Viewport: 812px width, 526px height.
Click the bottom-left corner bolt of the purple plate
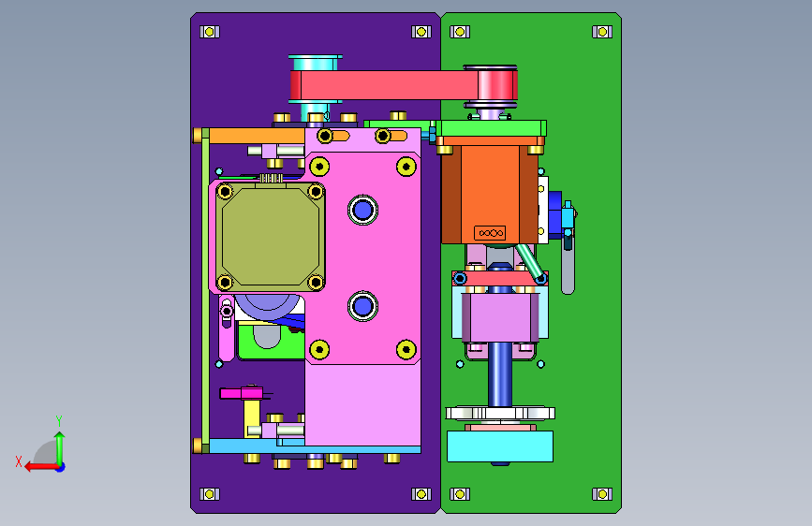coord(210,494)
